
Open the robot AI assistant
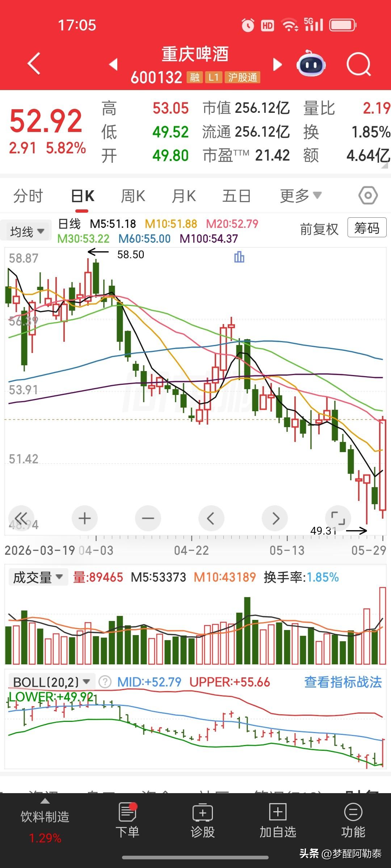coord(311,64)
